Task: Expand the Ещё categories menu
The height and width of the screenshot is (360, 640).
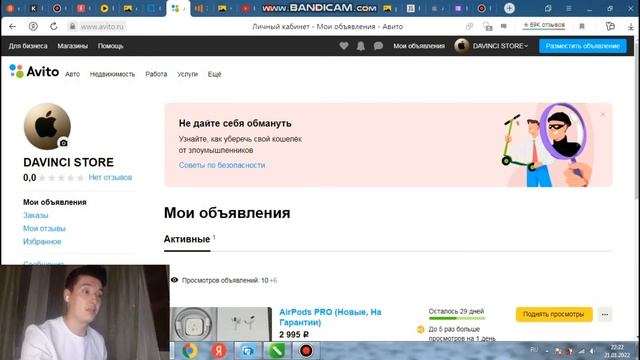Action: point(214,74)
